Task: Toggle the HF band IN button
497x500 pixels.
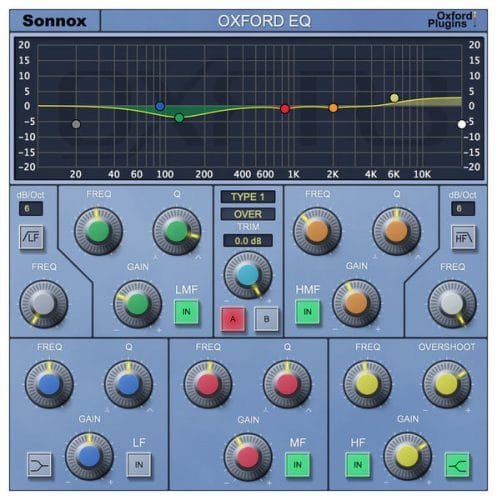Action: click(x=358, y=464)
